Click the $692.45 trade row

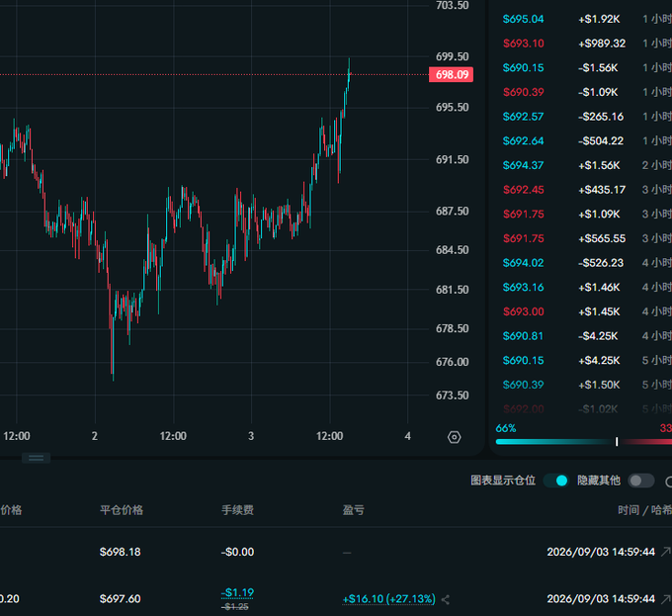coord(587,190)
